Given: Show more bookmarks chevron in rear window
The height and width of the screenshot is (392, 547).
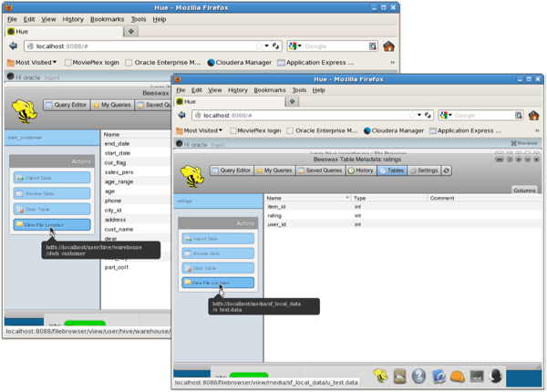Looking at the screenshot, I should click(x=392, y=62).
